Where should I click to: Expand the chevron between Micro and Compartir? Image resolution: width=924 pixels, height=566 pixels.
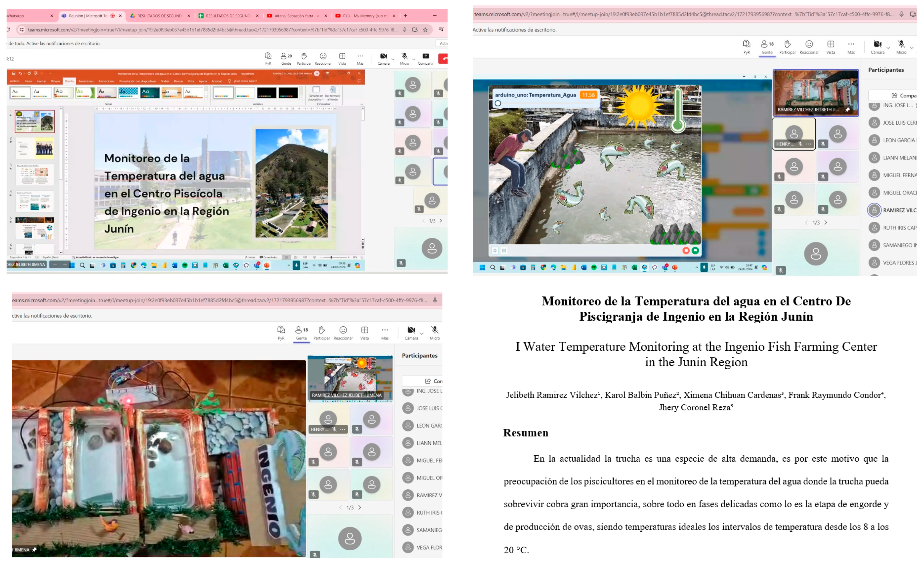point(414,59)
